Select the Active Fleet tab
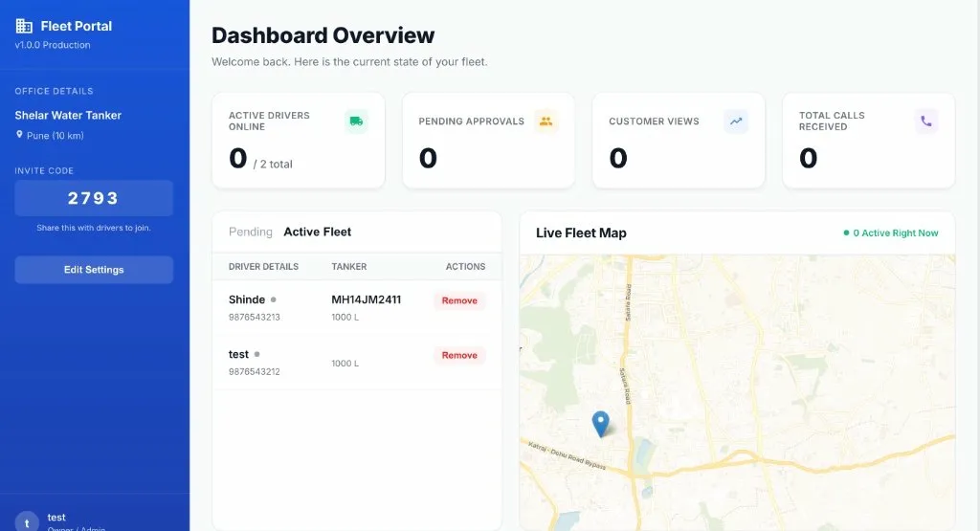The image size is (980, 531). [318, 232]
